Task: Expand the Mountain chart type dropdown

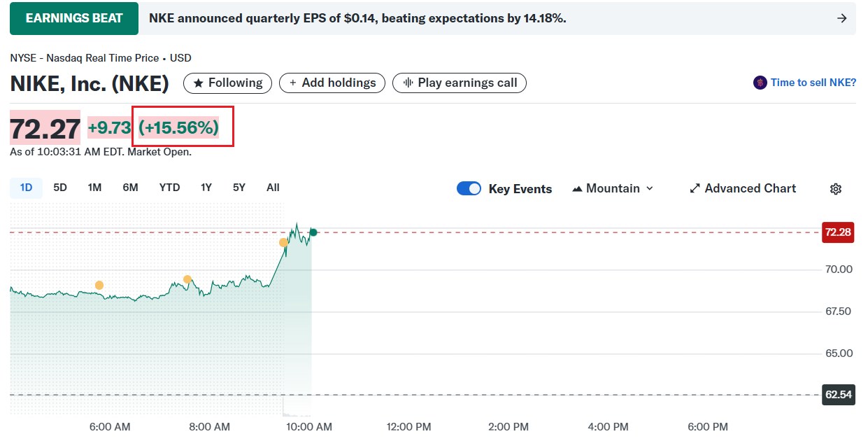Action: [613, 188]
